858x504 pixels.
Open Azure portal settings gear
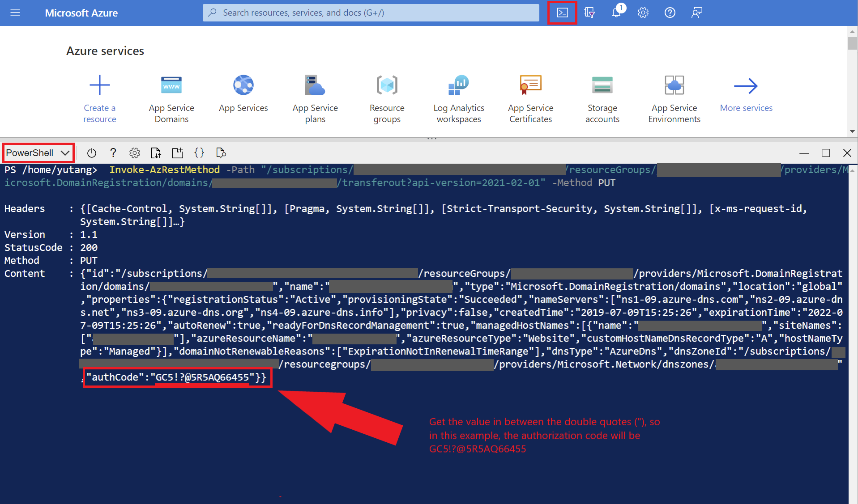(x=643, y=13)
